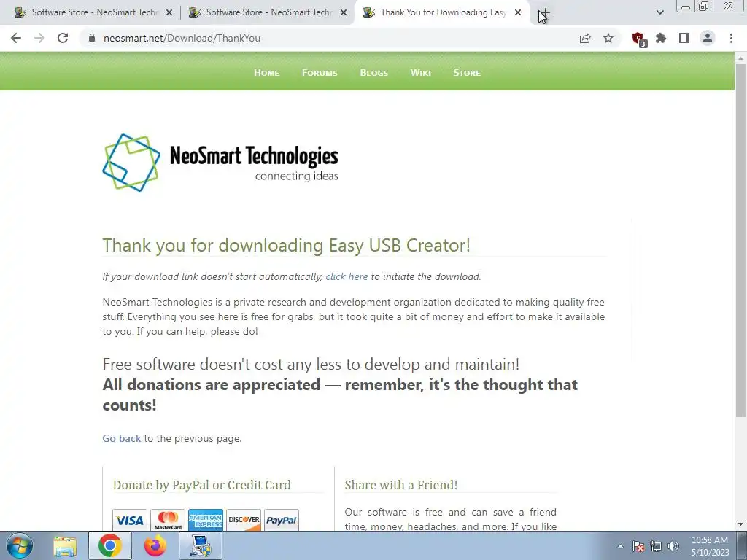Open the installer app taskbar icon
The width and height of the screenshot is (747, 560).
tap(201, 546)
